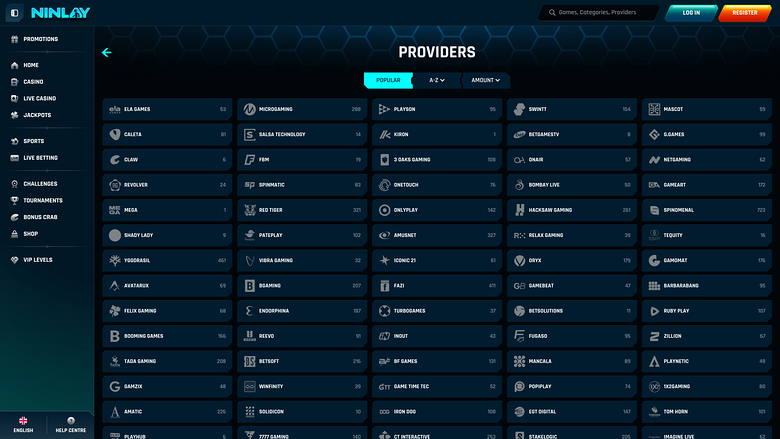Select the Popular sort filter
This screenshot has width=780, height=439.
[x=387, y=80]
